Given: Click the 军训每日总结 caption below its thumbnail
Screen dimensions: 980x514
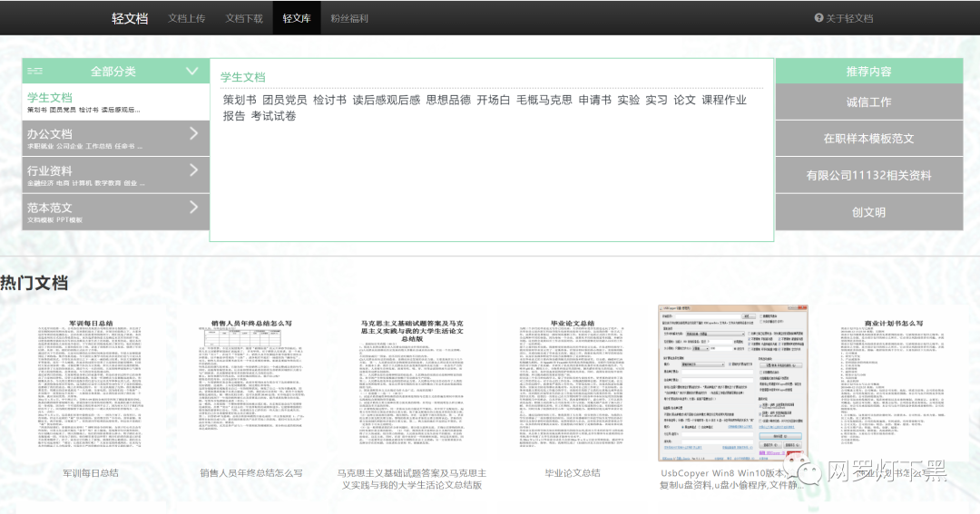Looking at the screenshot, I should point(91,473).
